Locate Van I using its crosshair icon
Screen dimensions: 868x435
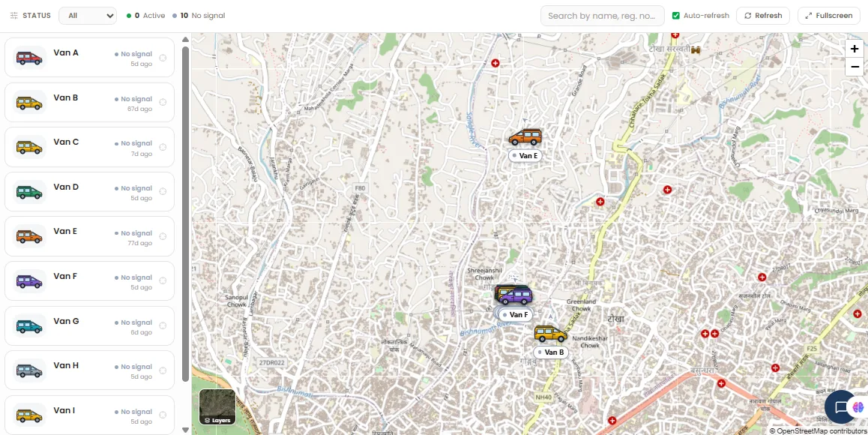coord(163,415)
